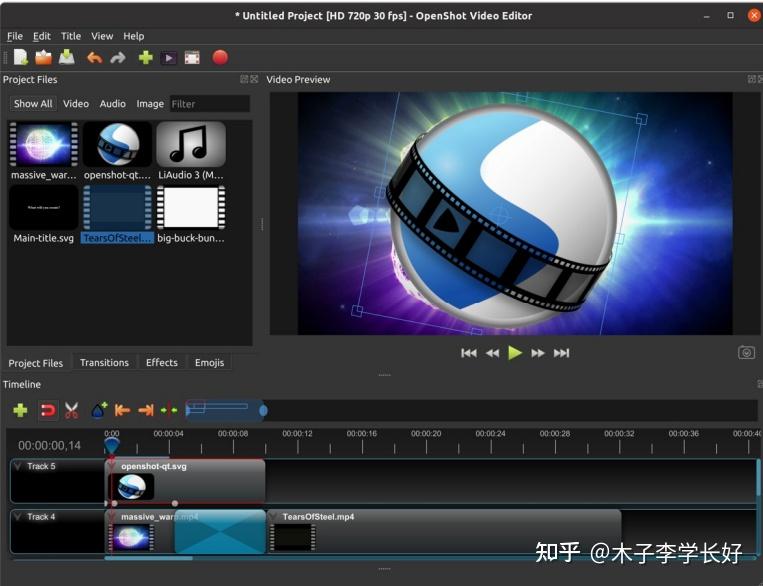Click the 00:00:00,14 timecode display
This screenshot has width=763, height=586.
pyautogui.click(x=49, y=445)
